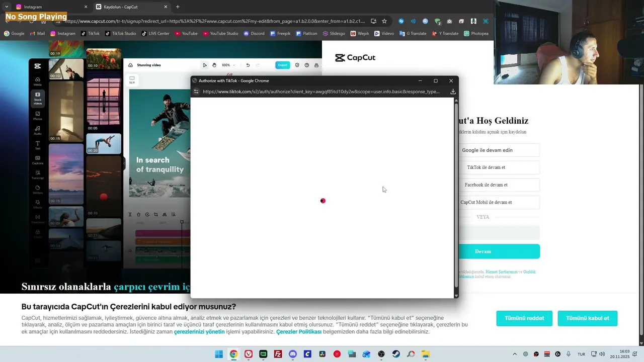
Task: Click the blue sound-wave extension icon
Action: 413,21
